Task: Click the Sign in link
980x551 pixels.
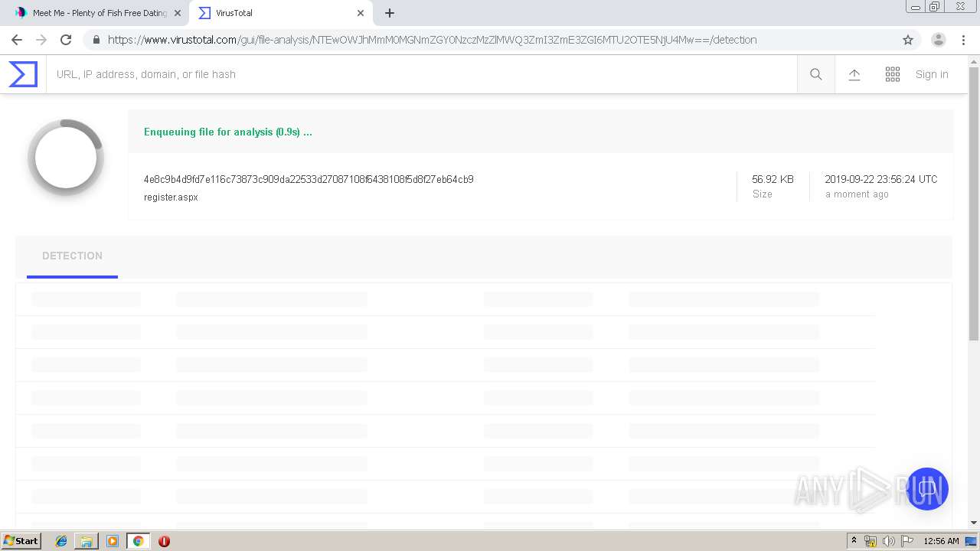Action: [932, 74]
